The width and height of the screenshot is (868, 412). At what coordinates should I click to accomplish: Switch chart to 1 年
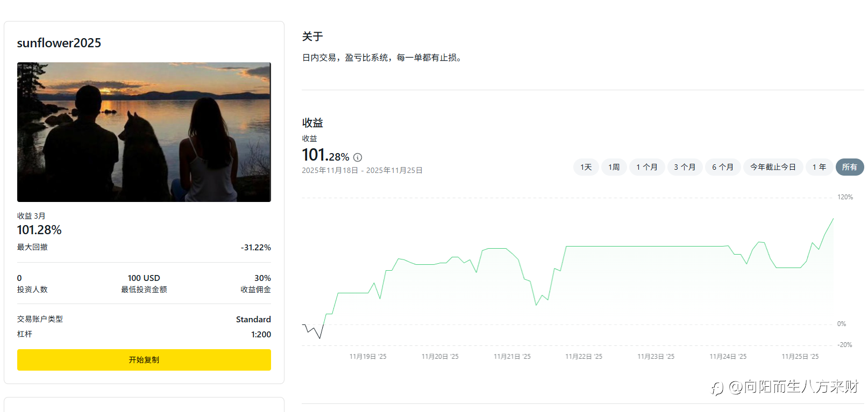(x=819, y=167)
